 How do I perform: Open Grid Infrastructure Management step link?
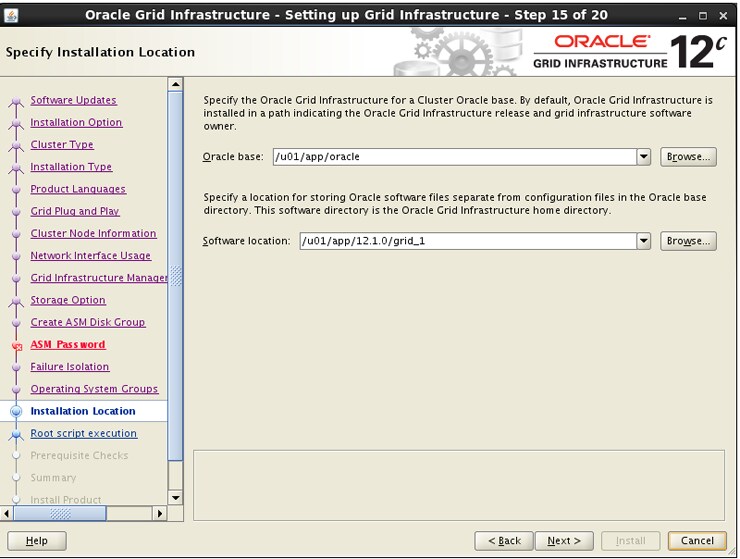[x=99, y=278]
